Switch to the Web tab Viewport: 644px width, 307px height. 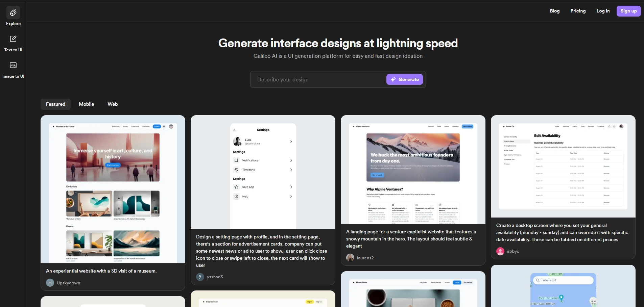[x=113, y=104]
